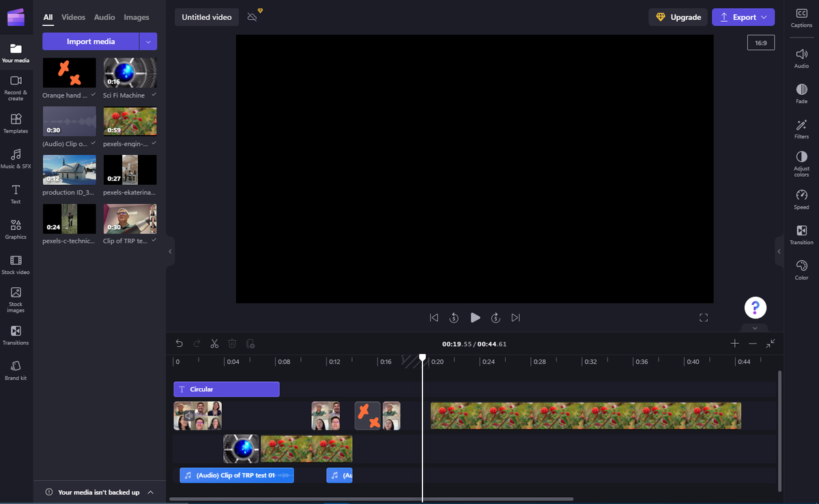
Task: Open Fade settings
Action: click(801, 93)
